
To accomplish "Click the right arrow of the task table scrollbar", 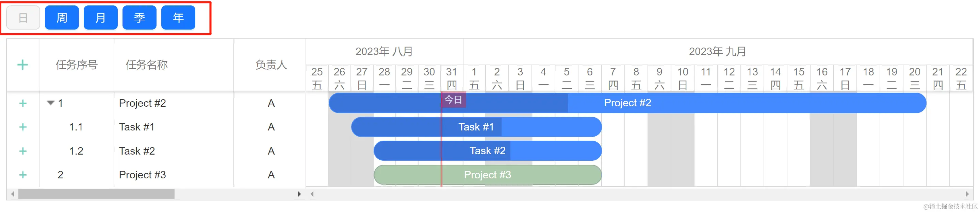I will click(x=300, y=194).
